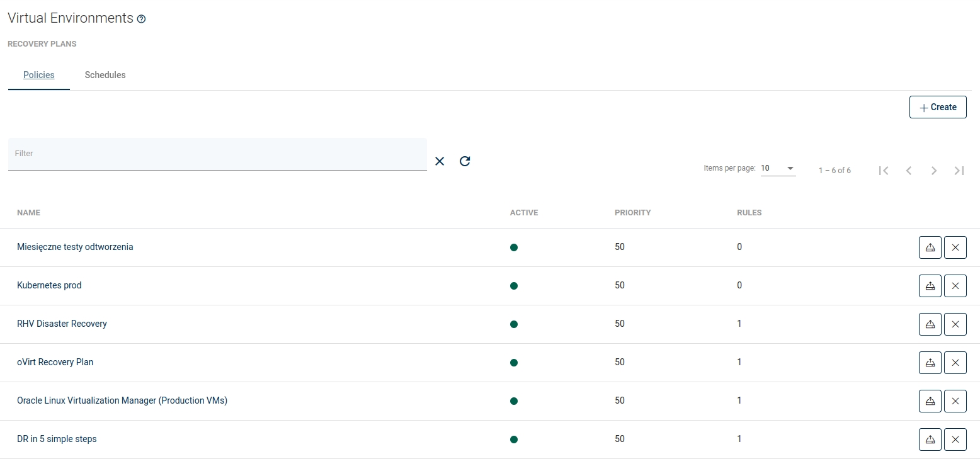Click restore icon for Kubernetes prod row

coord(930,286)
